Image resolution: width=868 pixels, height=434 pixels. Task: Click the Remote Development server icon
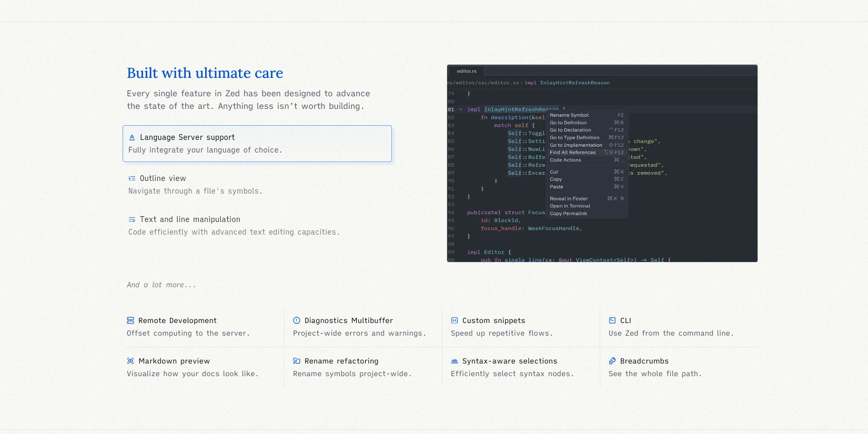pos(130,320)
